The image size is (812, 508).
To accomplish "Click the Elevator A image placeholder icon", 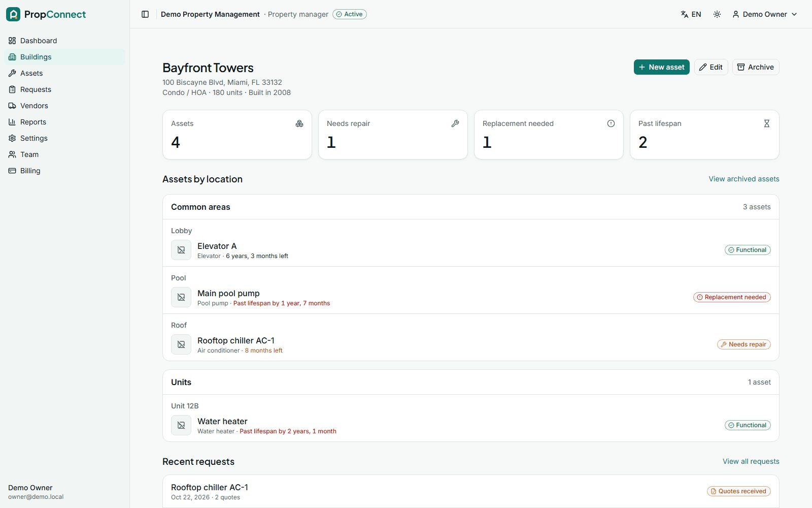I will [181, 250].
